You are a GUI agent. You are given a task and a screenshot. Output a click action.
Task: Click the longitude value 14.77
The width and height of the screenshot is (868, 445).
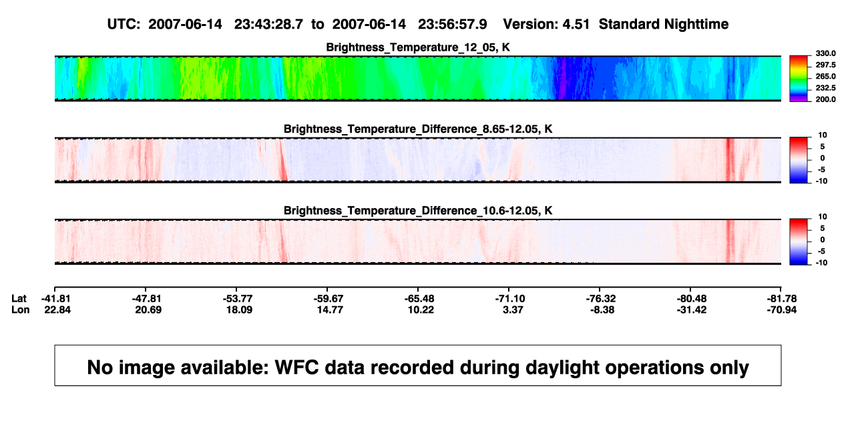329,310
